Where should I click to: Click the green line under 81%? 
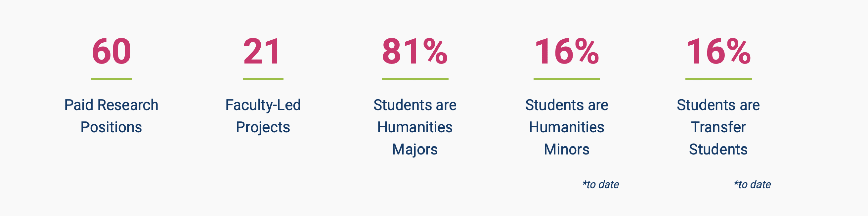click(415, 79)
